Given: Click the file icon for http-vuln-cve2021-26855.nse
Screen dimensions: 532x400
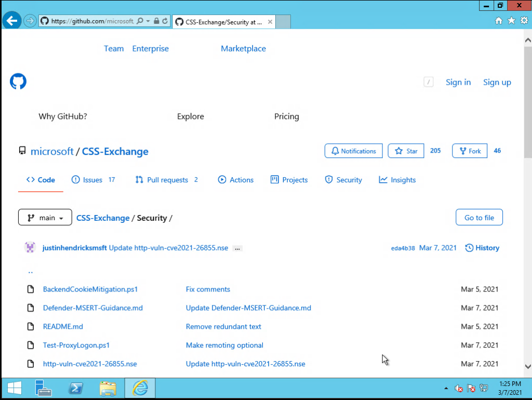Looking at the screenshot, I should coord(31,364).
